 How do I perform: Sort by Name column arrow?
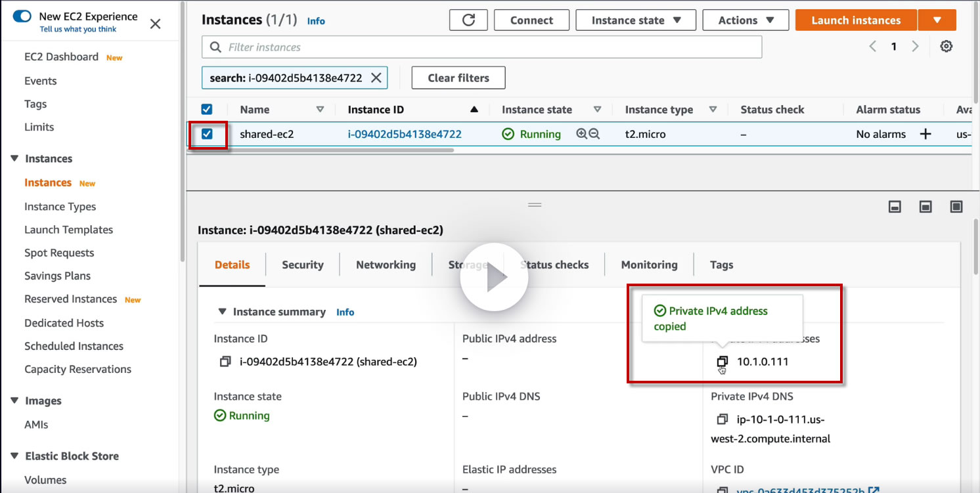click(320, 110)
